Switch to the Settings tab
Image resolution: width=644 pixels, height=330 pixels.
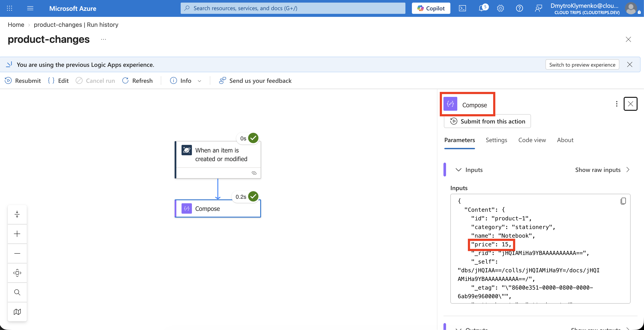coord(496,140)
